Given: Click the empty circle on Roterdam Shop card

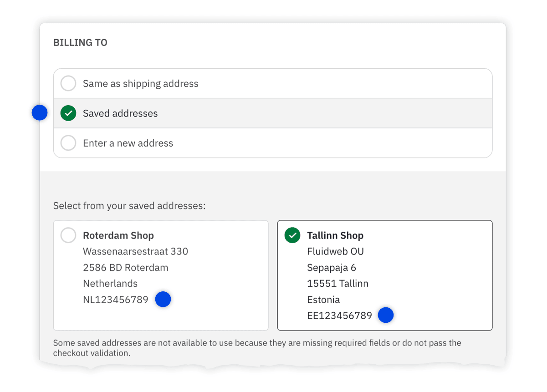Looking at the screenshot, I should tap(68, 235).
